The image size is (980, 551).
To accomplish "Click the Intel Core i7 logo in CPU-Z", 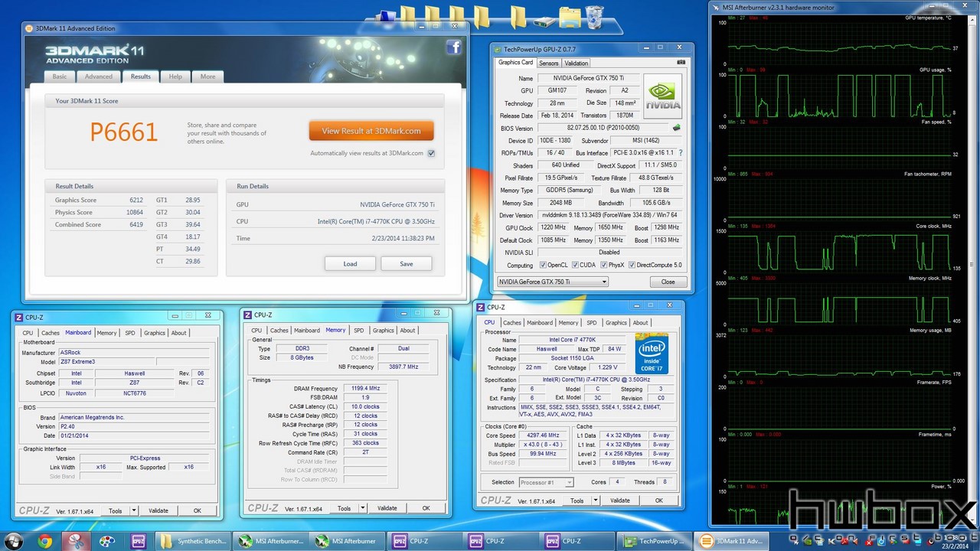I will 652,354.
